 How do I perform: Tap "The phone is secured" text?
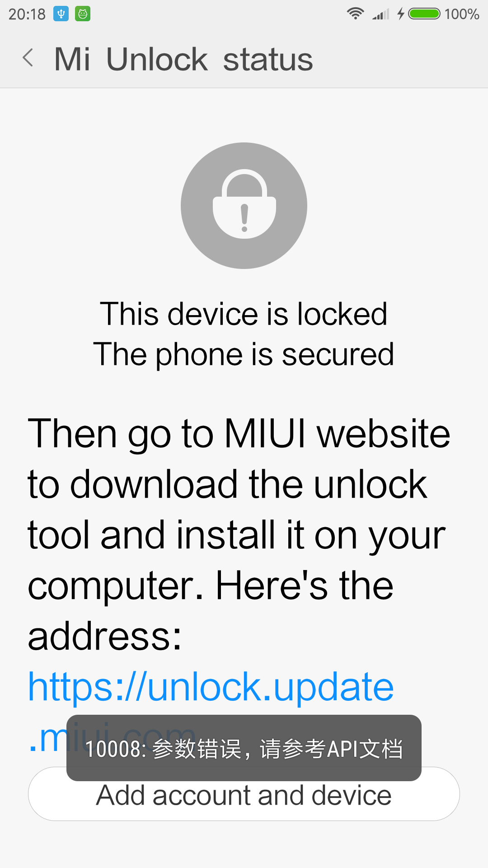click(244, 354)
